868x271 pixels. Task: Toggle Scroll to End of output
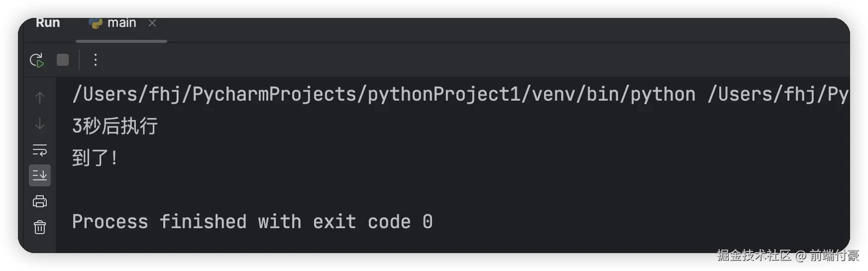tap(40, 175)
